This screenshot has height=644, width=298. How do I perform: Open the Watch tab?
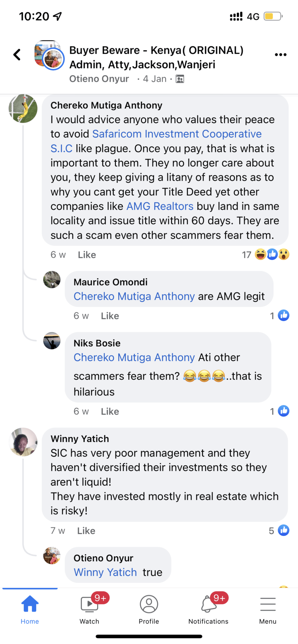click(89, 609)
